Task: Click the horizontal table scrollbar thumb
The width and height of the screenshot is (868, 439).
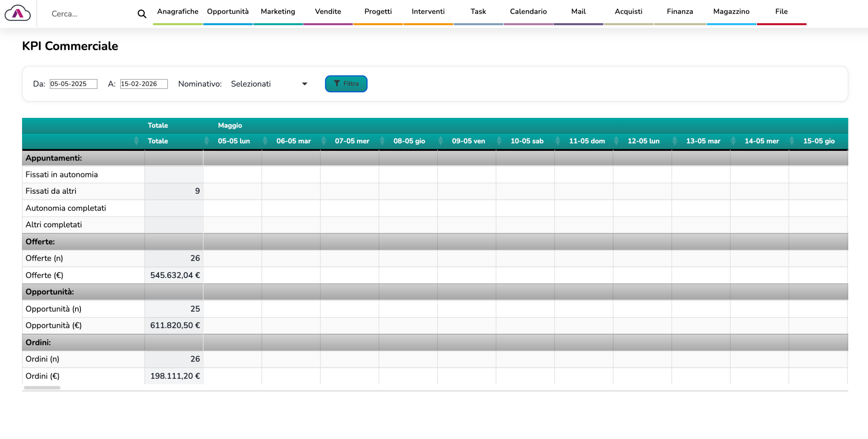Action: [42, 388]
